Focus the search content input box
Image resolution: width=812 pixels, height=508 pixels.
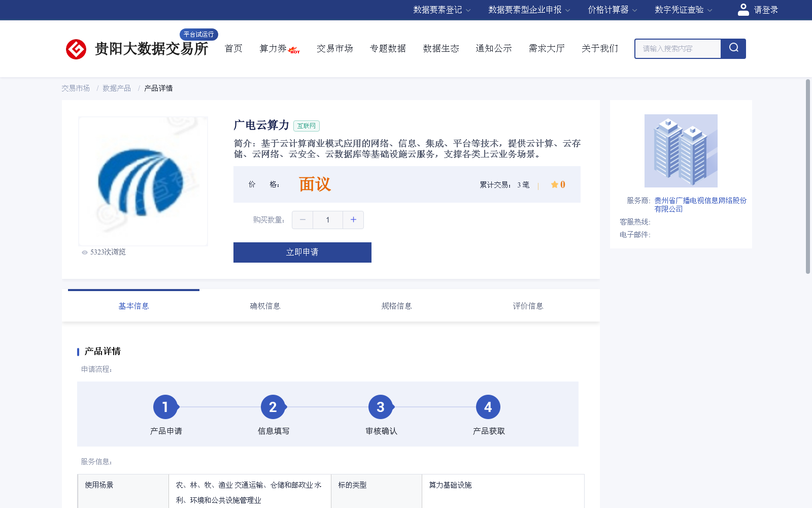point(678,49)
